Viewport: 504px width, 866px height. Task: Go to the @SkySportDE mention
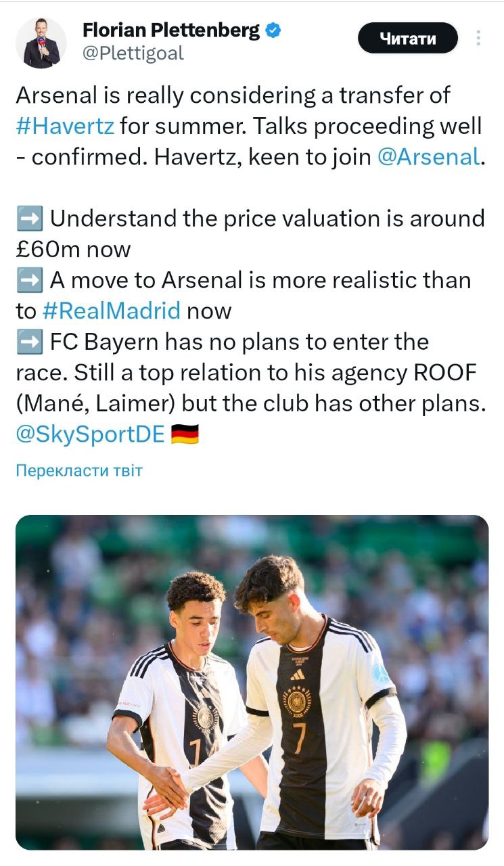click(90, 434)
